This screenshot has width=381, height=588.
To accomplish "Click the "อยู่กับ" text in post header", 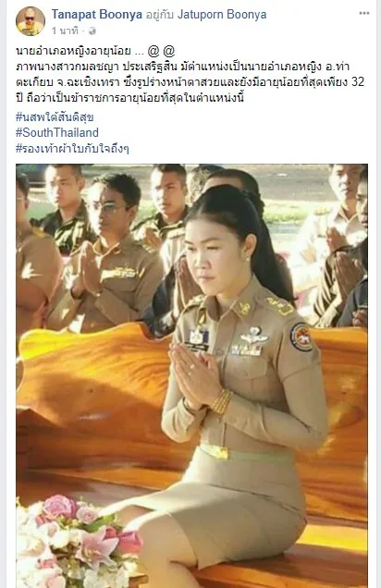I will [159, 15].
